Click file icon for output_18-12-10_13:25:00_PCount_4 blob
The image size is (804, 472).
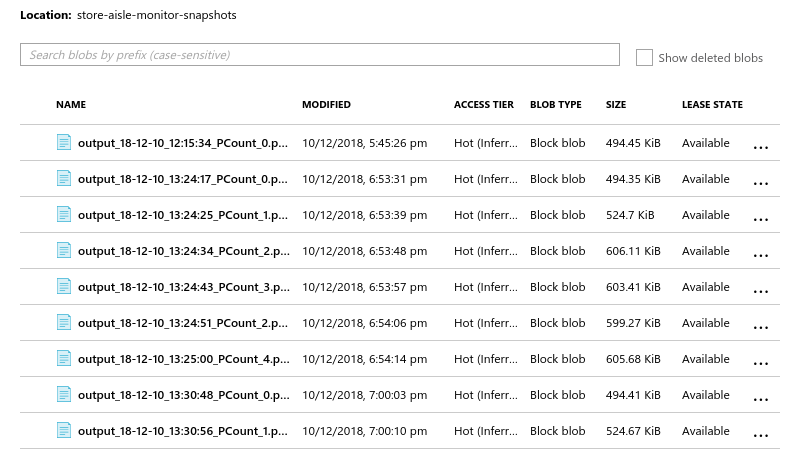pyautogui.click(x=65, y=359)
